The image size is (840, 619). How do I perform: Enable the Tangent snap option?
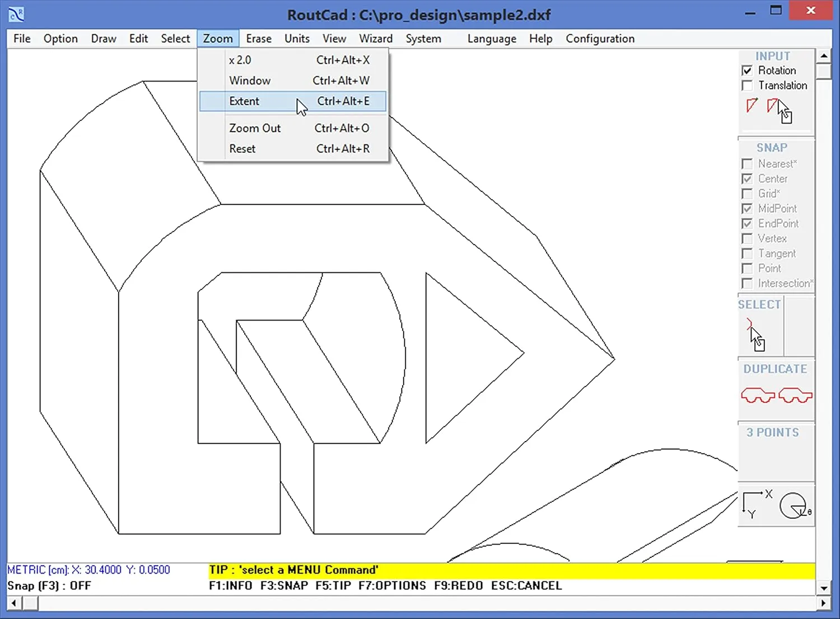(x=747, y=254)
